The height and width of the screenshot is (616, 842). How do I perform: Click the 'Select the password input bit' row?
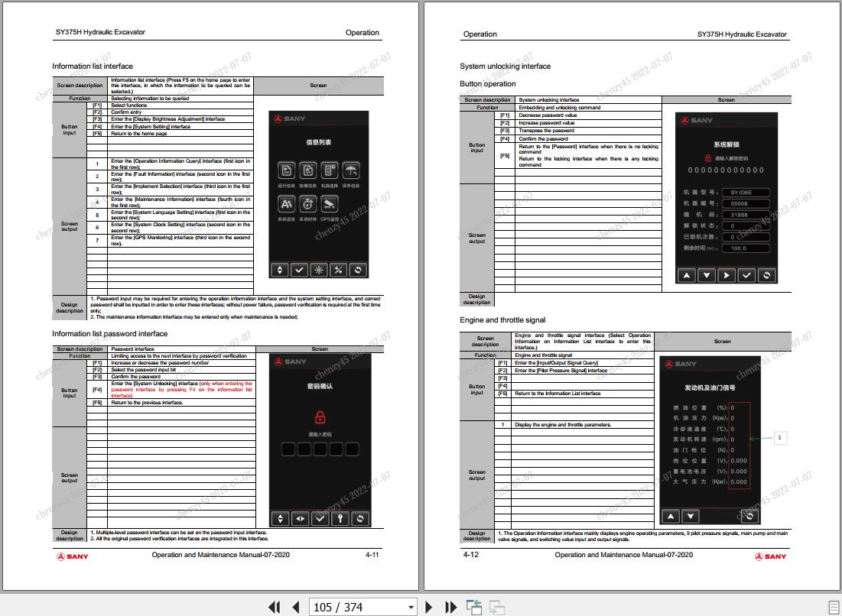[x=181, y=370]
